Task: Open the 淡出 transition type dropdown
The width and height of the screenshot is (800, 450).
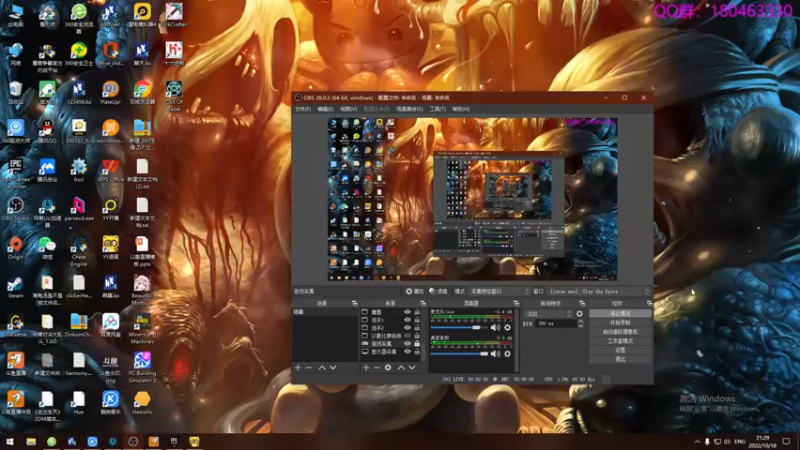Action: click(x=548, y=314)
